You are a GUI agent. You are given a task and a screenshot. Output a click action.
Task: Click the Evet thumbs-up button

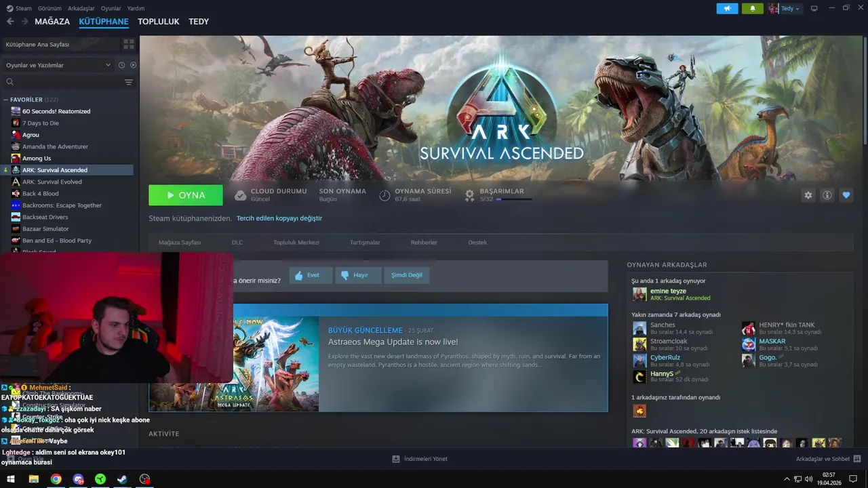[x=311, y=275]
